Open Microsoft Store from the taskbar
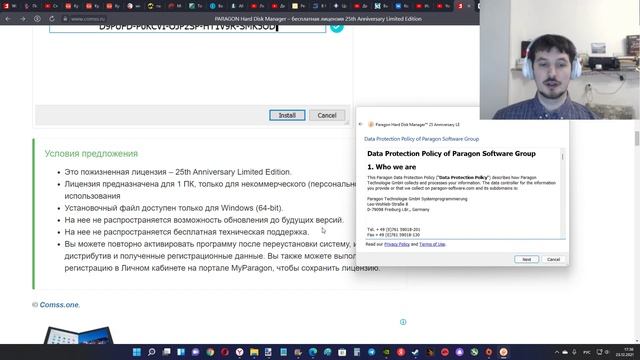This screenshot has height=360, width=640. pos(342,352)
